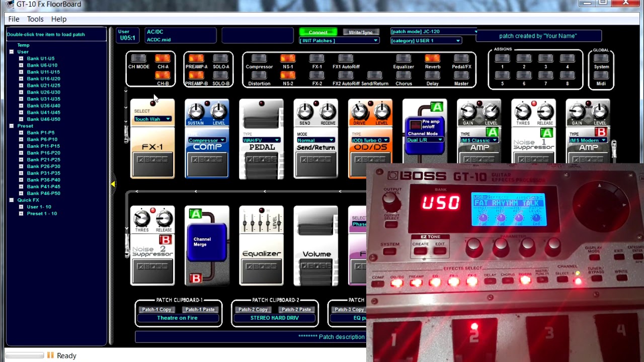Open the Help menu

[59, 19]
